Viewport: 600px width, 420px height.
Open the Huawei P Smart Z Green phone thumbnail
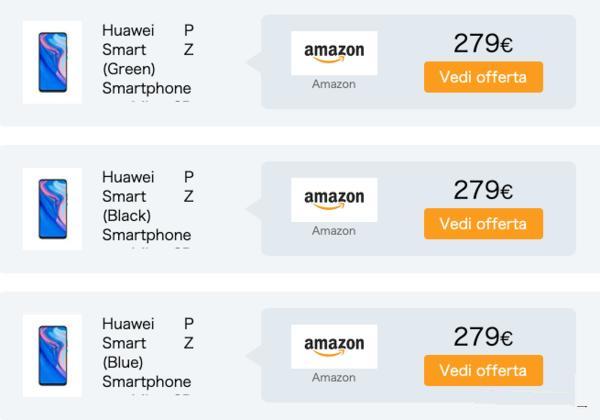52,62
